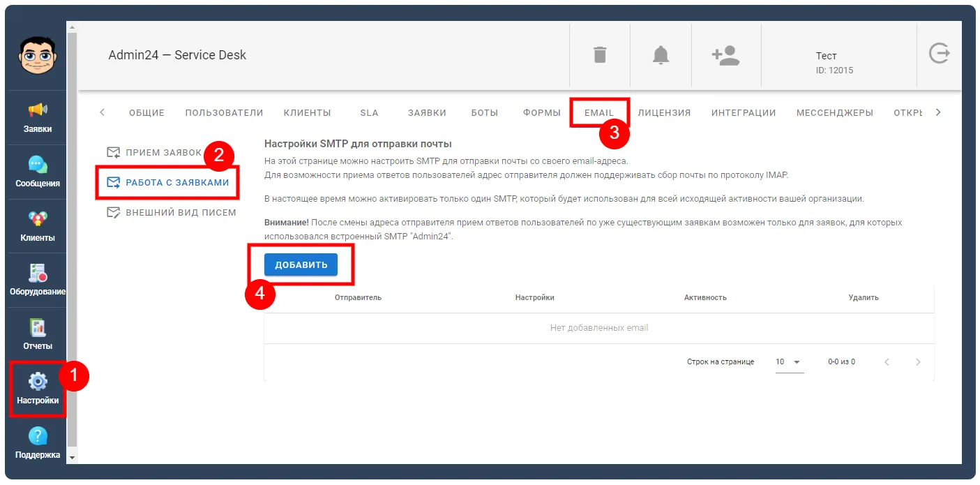Open the Настройки gear in the sidebar
980x485 pixels.
38,389
